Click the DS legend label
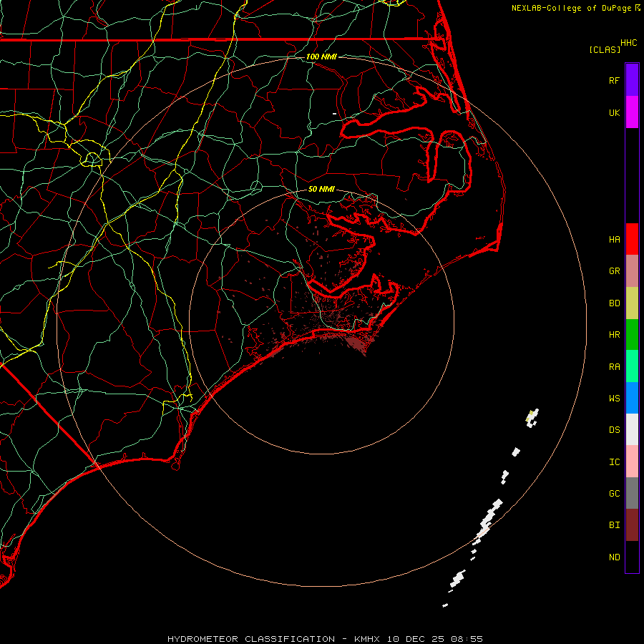644x644 pixels. (x=614, y=430)
